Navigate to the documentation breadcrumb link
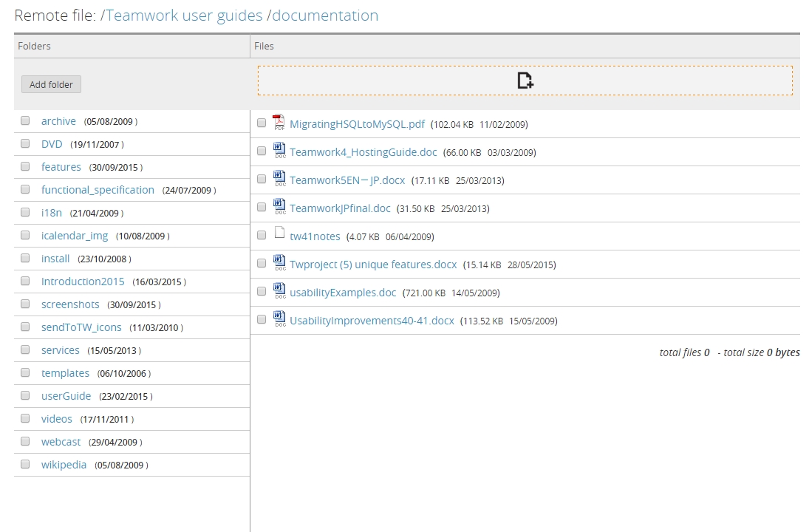Image resolution: width=809 pixels, height=532 pixels. coord(325,16)
